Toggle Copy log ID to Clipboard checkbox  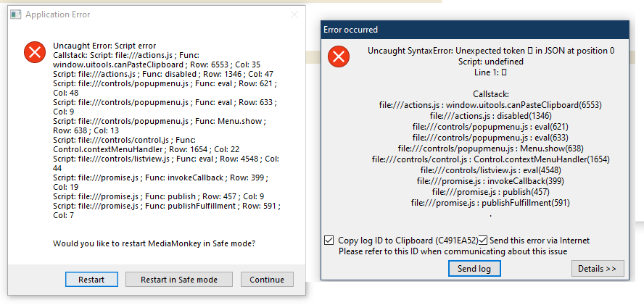click(330, 241)
